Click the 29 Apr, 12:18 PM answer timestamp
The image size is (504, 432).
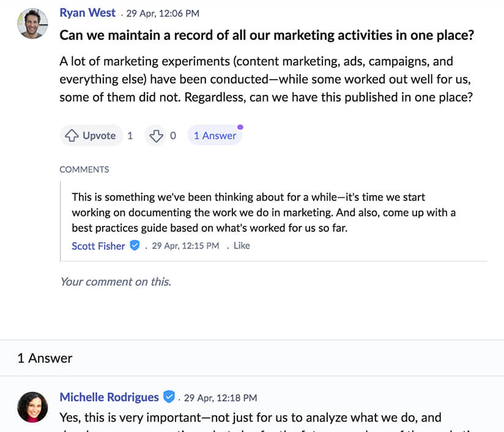coord(220,398)
